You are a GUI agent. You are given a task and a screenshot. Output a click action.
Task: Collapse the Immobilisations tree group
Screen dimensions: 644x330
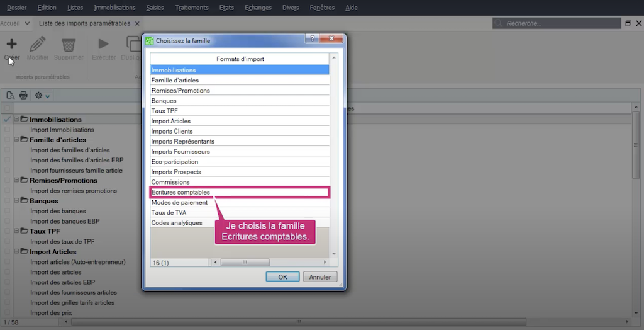tap(17, 119)
